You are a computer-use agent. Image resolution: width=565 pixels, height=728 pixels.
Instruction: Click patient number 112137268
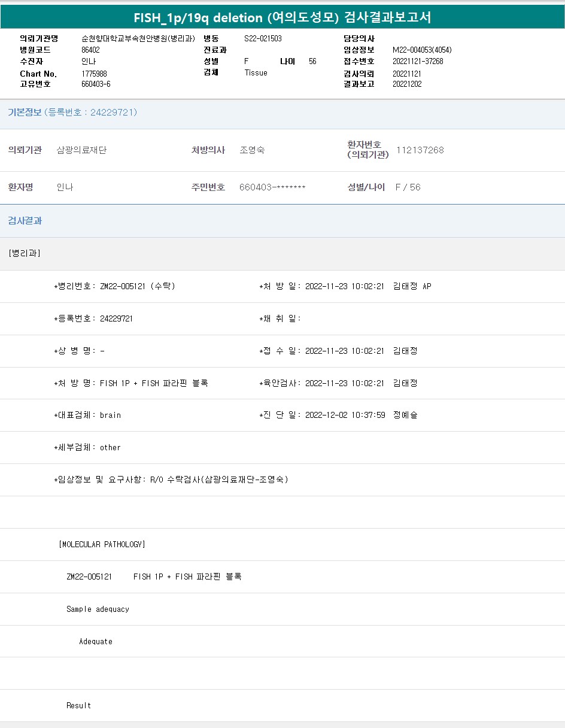[420, 150]
